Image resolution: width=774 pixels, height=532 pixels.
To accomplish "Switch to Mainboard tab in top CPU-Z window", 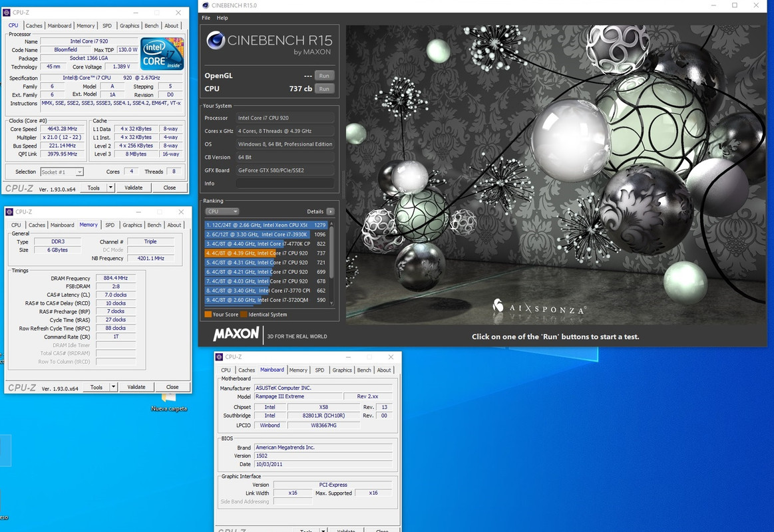I will pyautogui.click(x=59, y=26).
